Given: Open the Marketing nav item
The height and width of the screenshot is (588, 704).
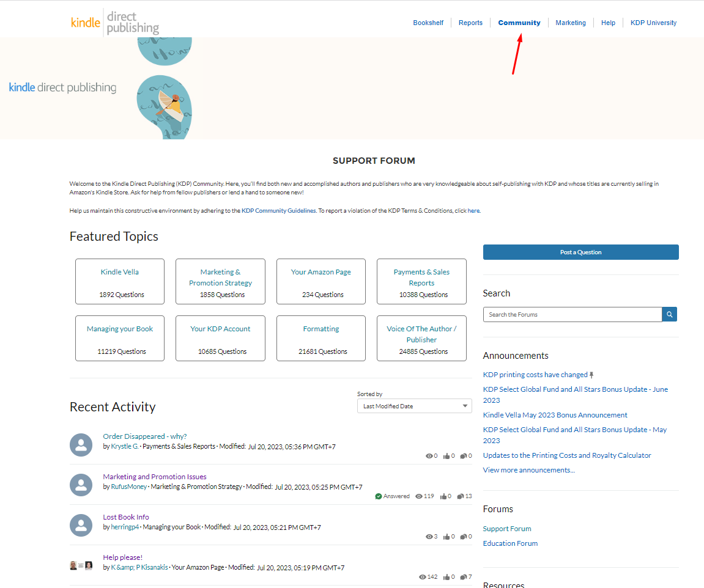Looking at the screenshot, I should pyautogui.click(x=571, y=23).
